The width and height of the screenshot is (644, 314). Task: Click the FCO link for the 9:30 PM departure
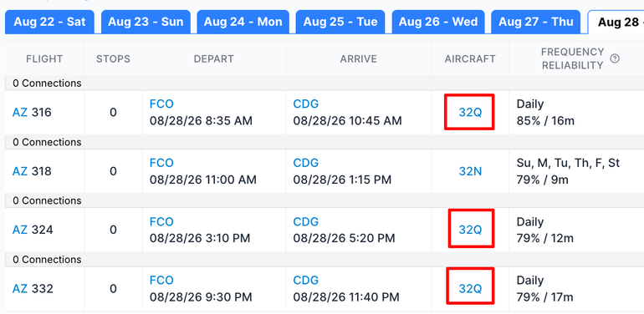pos(161,281)
